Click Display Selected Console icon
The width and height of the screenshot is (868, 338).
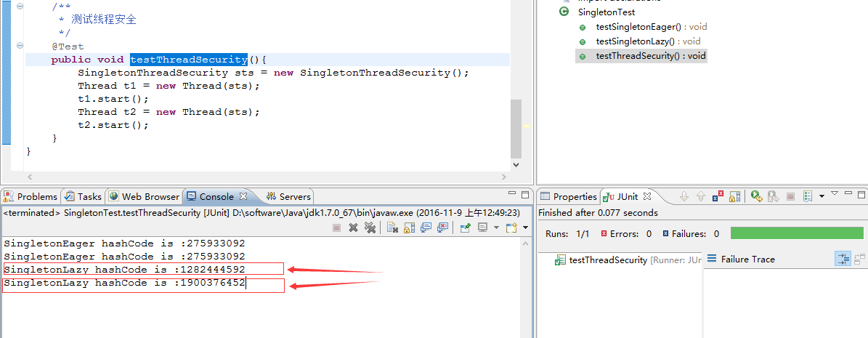(483, 228)
